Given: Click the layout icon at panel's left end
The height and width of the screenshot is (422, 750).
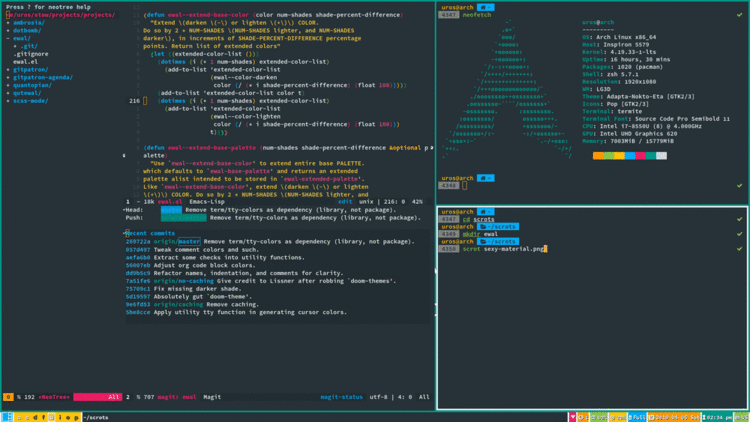Looking at the screenshot, I should [x=7, y=417].
